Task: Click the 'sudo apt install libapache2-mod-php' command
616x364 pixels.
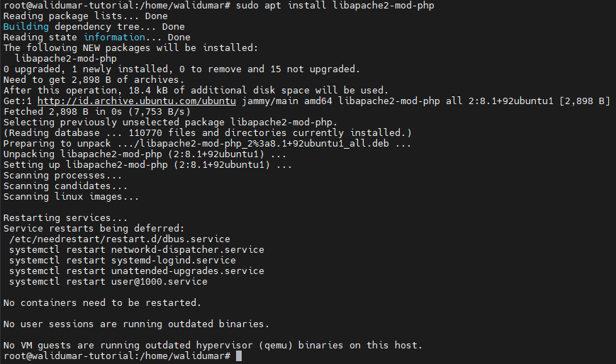Action: tap(335, 6)
